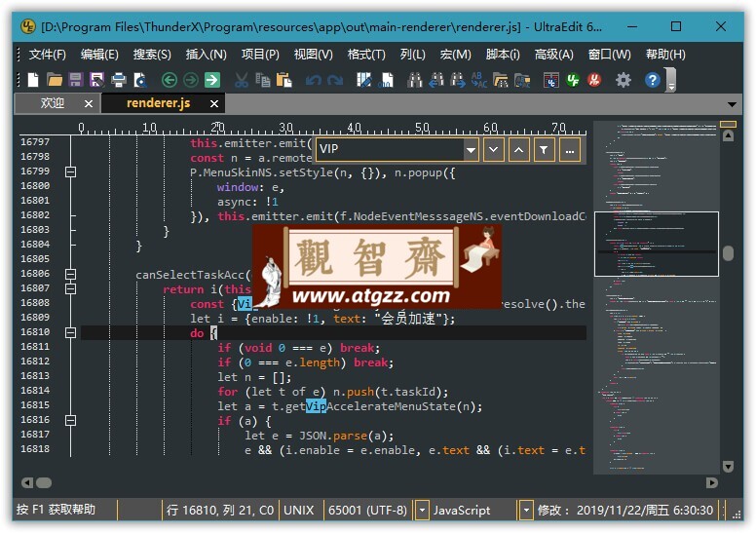Go forward with green circle arrow
Viewport: 756px width, 533px height.
(190, 80)
